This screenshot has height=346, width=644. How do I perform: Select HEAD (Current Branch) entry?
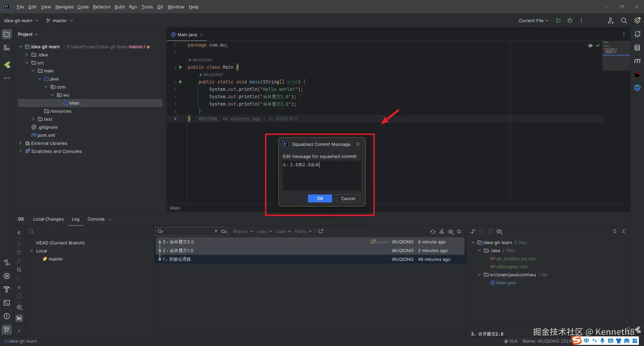60,243
